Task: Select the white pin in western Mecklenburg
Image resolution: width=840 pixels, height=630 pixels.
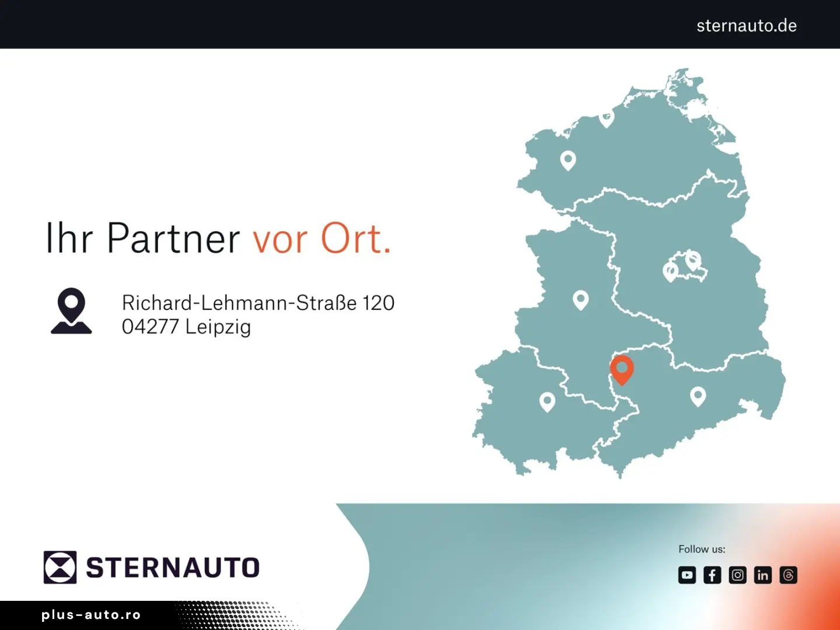Action: coord(568,160)
